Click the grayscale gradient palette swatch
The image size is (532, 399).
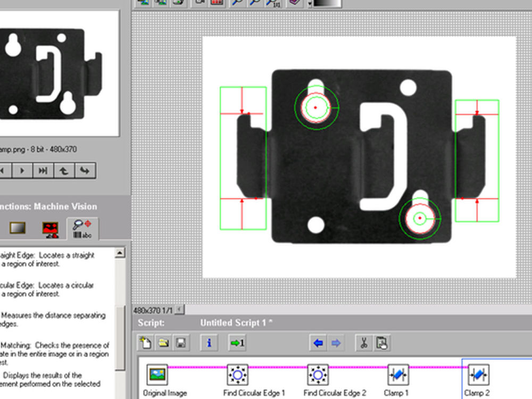(x=327, y=3)
